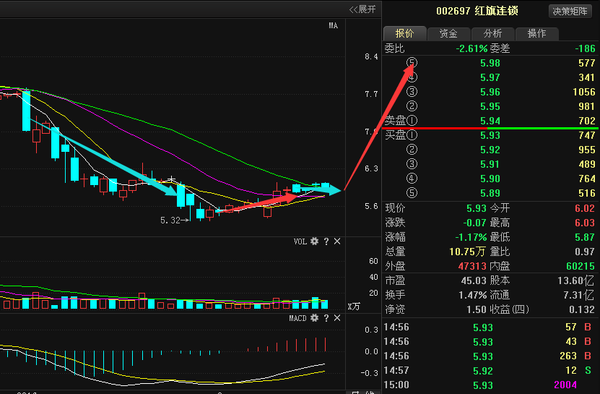Image resolution: width=600 pixels, height=394 pixels.
Task: Click the MA indicator label
Action: coord(333,26)
